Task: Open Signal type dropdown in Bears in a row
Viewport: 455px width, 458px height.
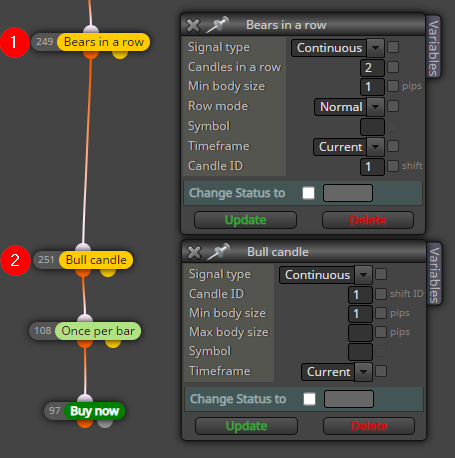Action: (x=338, y=48)
